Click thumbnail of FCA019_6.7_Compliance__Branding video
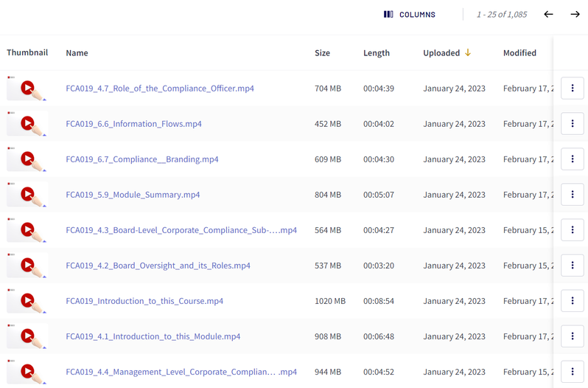588x388 pixels. point(27,159)
